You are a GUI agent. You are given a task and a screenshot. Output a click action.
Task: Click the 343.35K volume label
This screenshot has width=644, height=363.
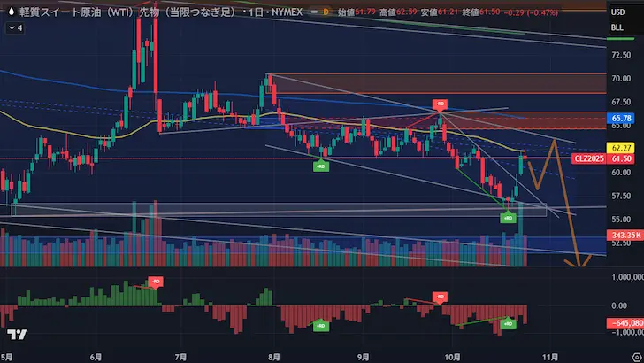(x=619, y=236)
